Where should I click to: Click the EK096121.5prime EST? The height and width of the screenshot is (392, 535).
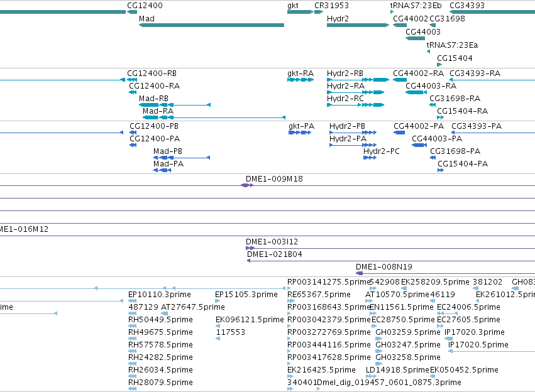(250, 320)
